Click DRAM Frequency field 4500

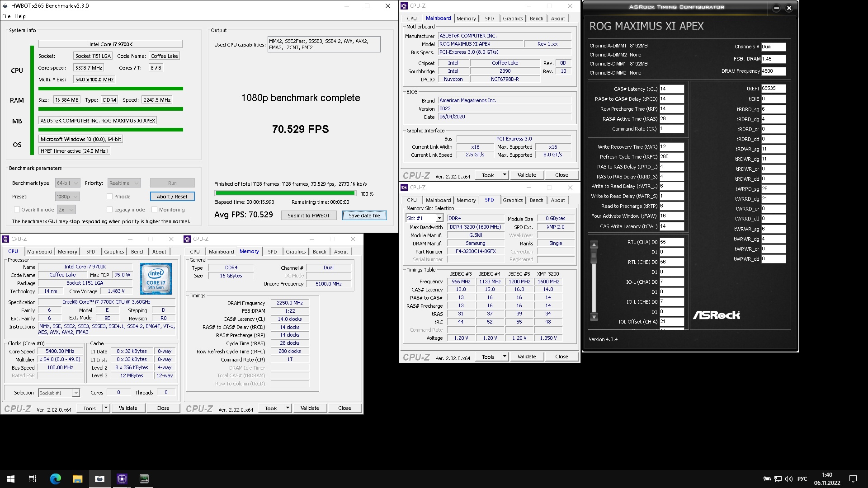click(x=774, y=71)
